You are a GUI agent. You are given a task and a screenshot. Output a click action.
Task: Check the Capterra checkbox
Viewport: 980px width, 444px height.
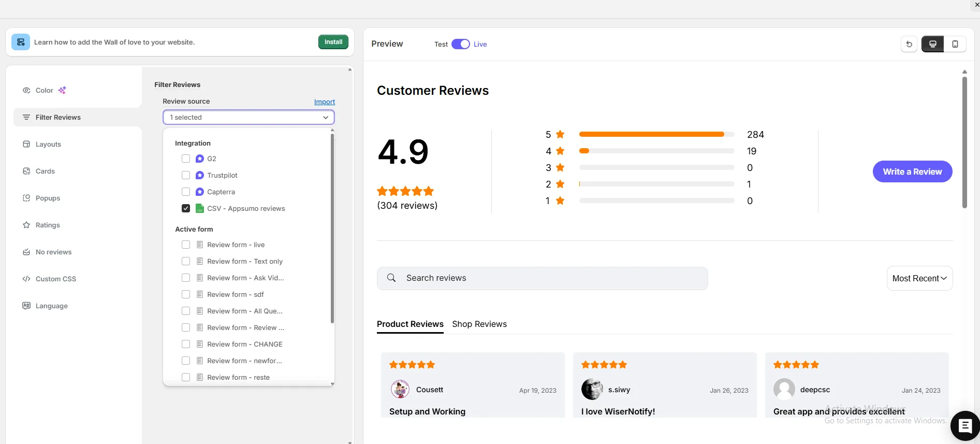186,192
